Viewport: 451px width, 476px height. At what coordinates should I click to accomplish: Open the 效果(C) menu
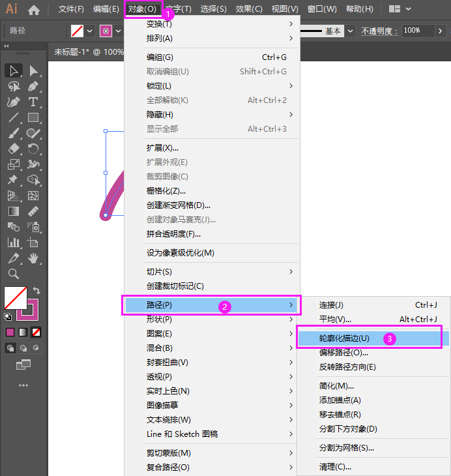click(x=249, y=9)
